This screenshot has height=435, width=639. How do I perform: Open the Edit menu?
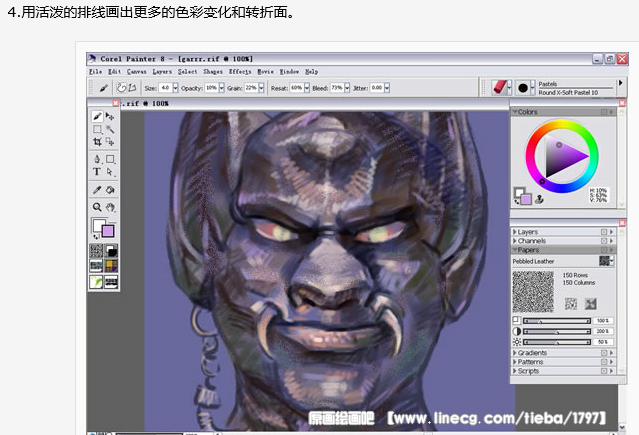click(115, 71)
